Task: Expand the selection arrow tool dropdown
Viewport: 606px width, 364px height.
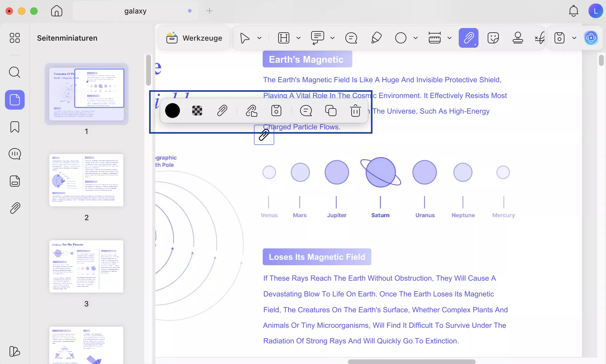Action: 259,38
